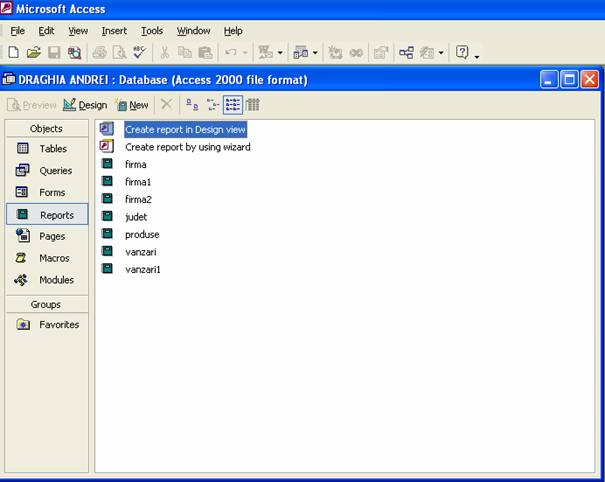Select the judet report
The image size is (605, 482).
[x=136, y=216]
